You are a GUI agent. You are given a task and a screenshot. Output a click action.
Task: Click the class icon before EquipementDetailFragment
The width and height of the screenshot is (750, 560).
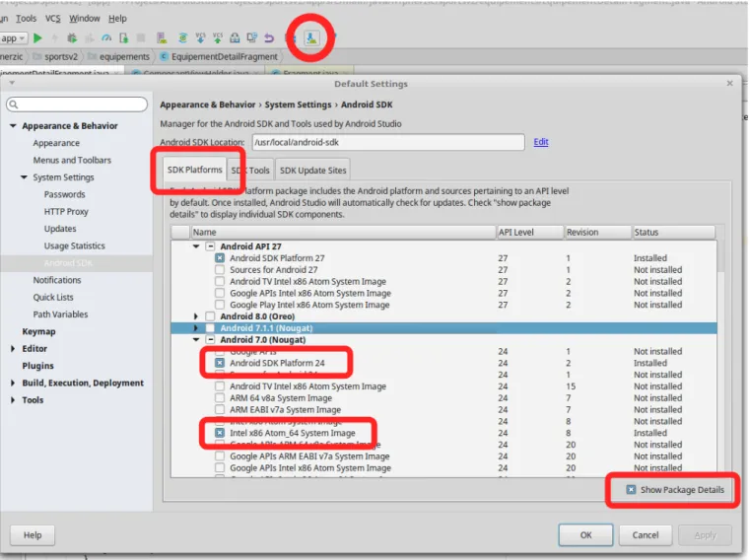164,56
